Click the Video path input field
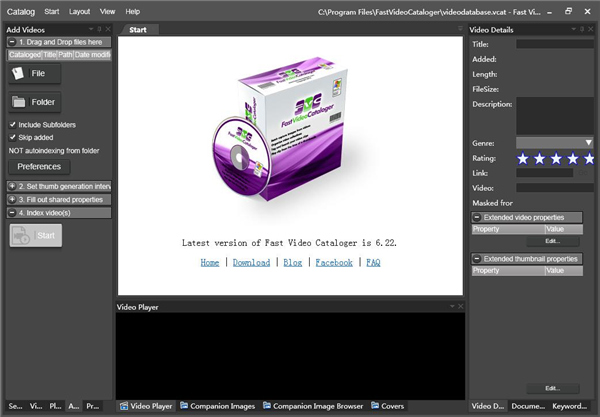The image size is (600, 417). click(555, 188)
